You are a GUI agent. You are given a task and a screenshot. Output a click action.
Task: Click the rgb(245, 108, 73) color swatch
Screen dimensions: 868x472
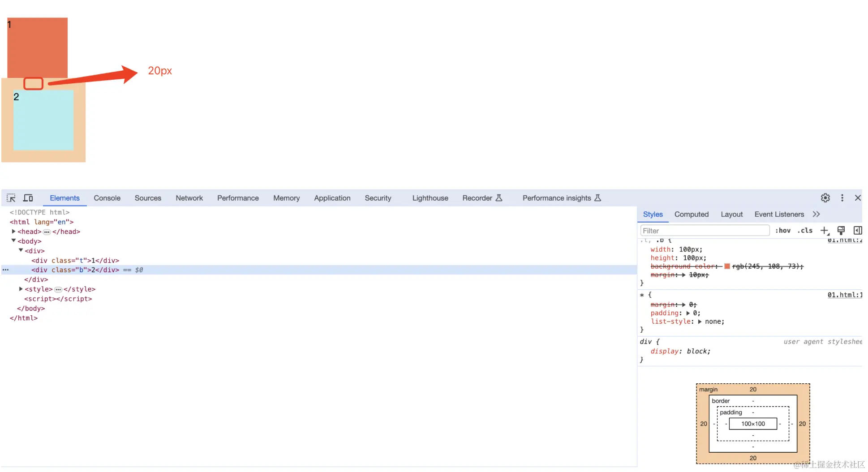click(727, 266)
